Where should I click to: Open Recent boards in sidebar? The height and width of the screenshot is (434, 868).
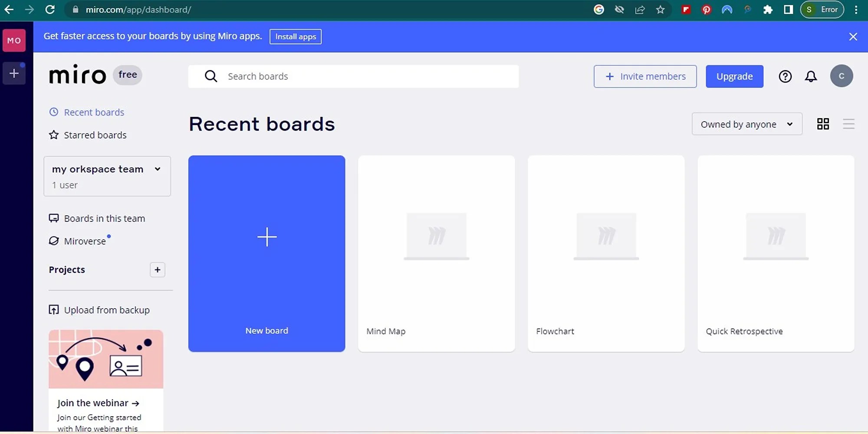tap(87, 112)
